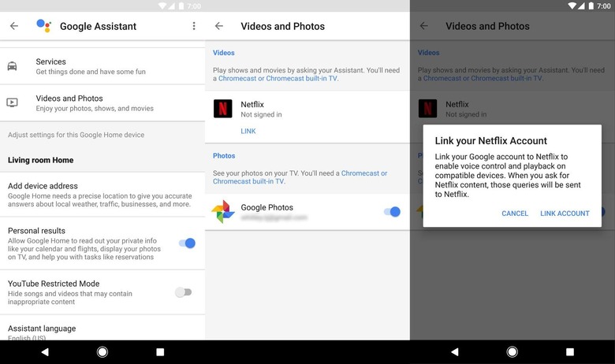
Task: Disable the Personal results switch
Action: click(187, 243)
